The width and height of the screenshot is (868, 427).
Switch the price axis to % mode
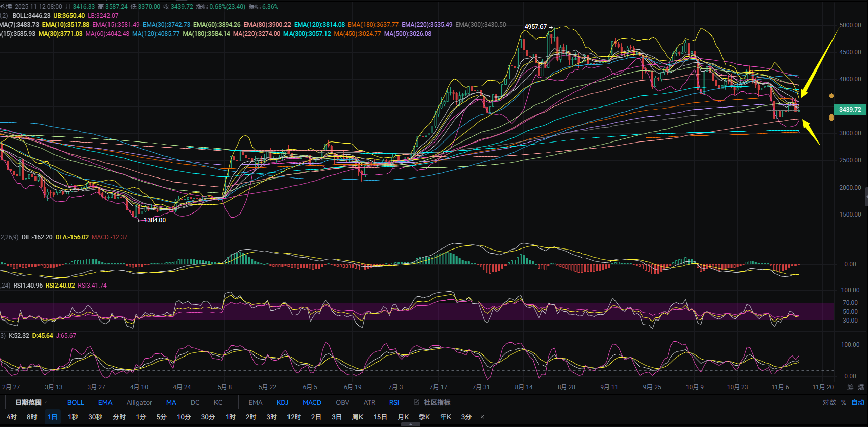[844, 402]
